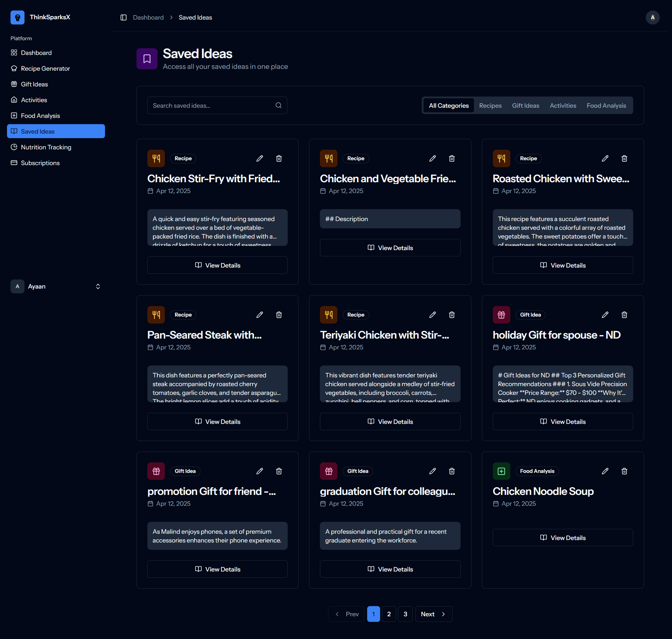The image size is (672, 639).
Task: Edit the Roasted Chicken recipe card
Action: 605,158
